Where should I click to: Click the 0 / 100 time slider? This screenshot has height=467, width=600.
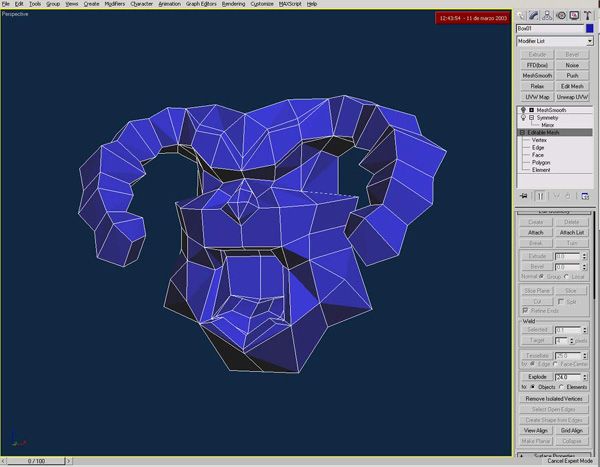tap(36, 461)
